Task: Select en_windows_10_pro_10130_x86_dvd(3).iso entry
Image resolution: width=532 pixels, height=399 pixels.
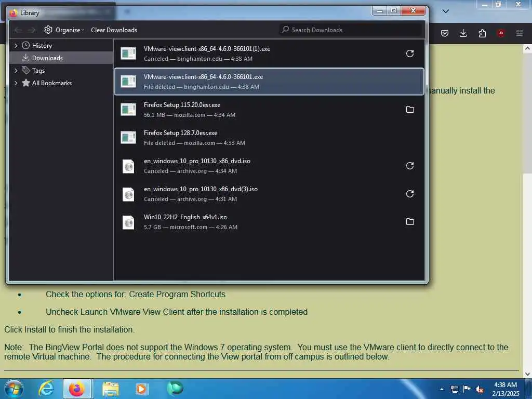Action: (x=269, y=194)
